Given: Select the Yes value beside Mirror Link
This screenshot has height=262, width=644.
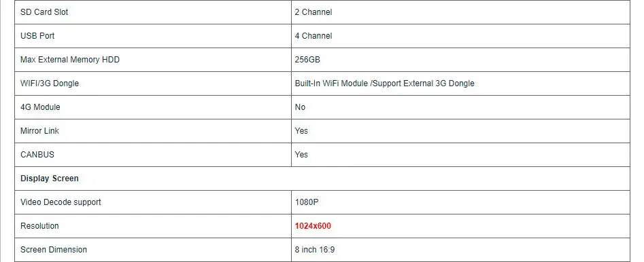Looking at the screenshot, I should coord(301,131).
